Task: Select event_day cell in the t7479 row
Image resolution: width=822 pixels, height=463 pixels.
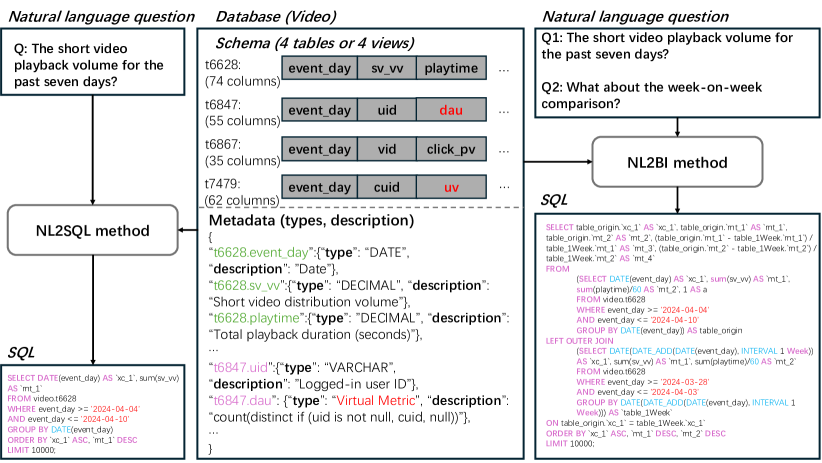Action: 319,187
